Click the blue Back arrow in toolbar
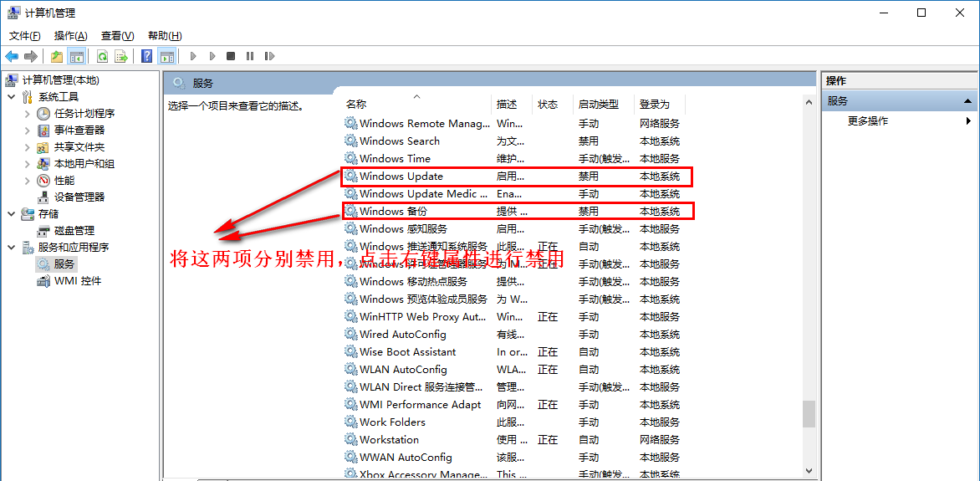This screenshot has height=481, width=980. [12, 56]
